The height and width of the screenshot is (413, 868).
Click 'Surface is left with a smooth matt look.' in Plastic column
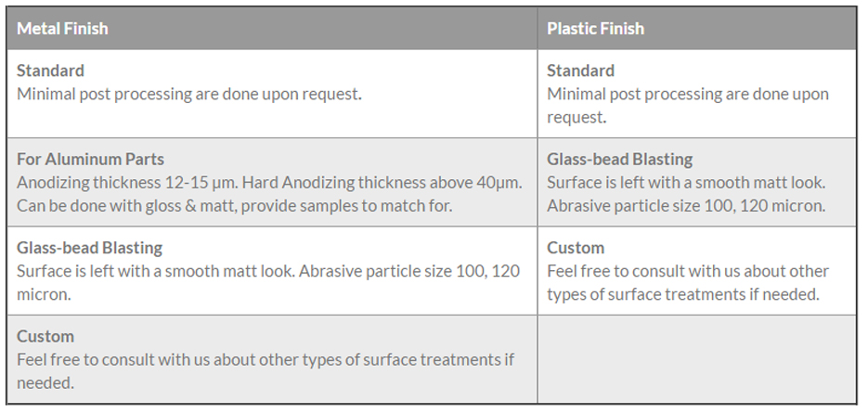[686, 183]
